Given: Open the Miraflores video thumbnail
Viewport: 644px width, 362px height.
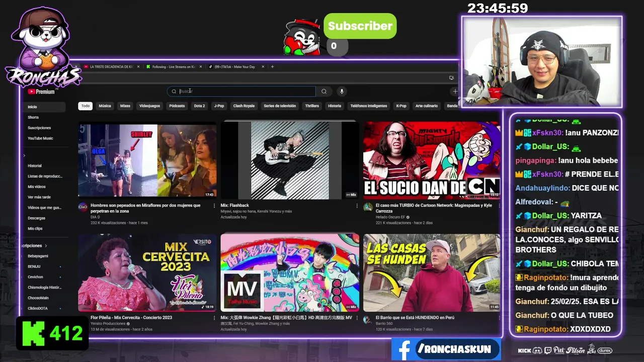Looking at the screenshot, I should coord(147,161).
